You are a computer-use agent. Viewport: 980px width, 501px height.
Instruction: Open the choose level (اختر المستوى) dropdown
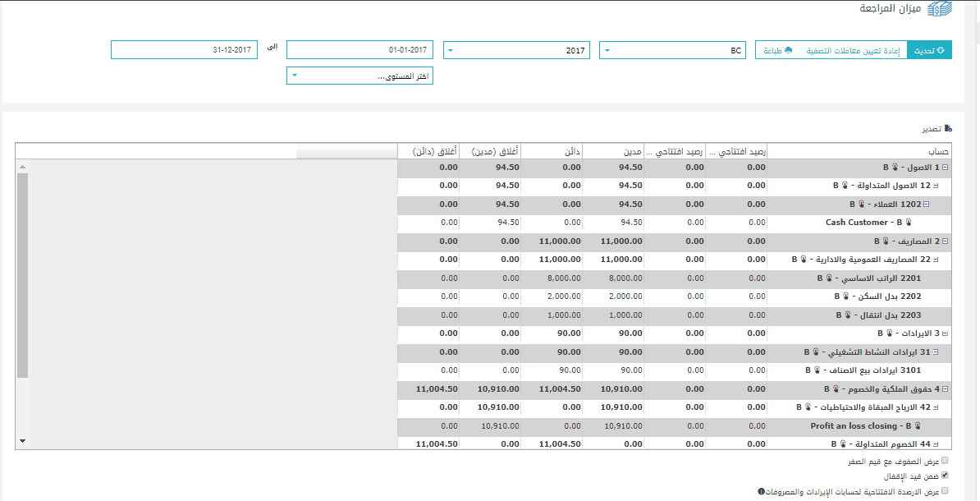pos(359,76)
